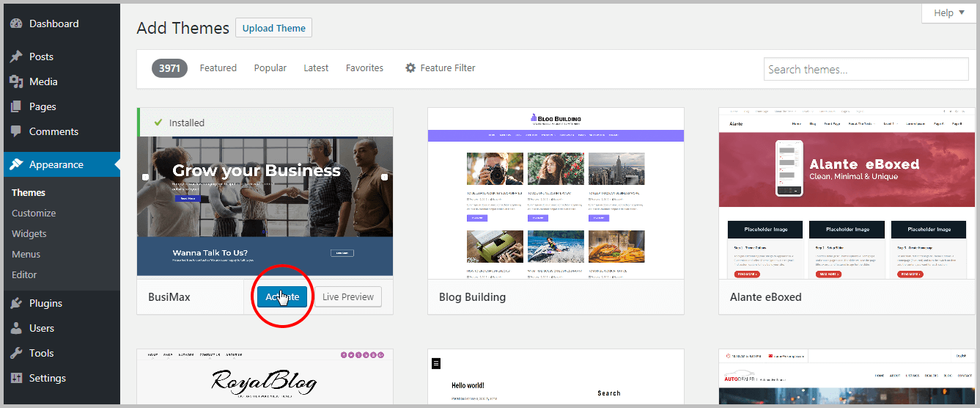Click the Search themes input field
980x408 pixels.
(x=866, y=70)
